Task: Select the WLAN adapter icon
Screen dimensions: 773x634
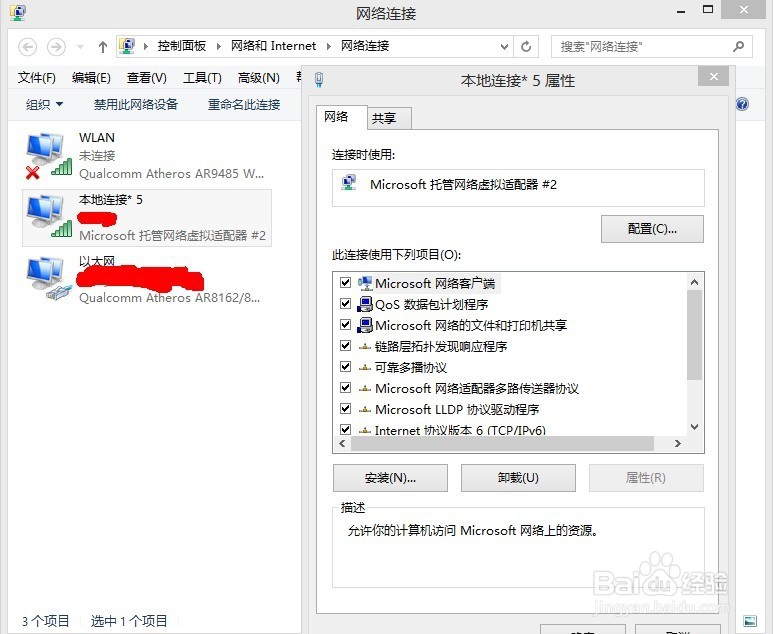Action: pyautogui.click(x=49, y=155)
